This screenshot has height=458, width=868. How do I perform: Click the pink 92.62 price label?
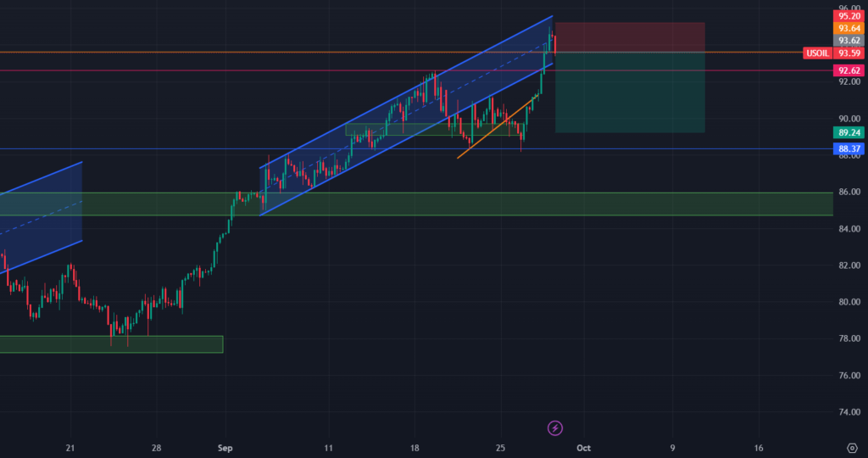(x=849, y=70)
